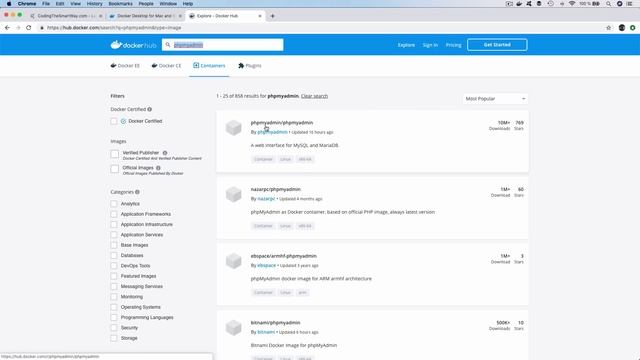Click the Chrome profile avatar icon
Image resolution: width=640 pixels, height=360 pixels.
pos(622,28)
